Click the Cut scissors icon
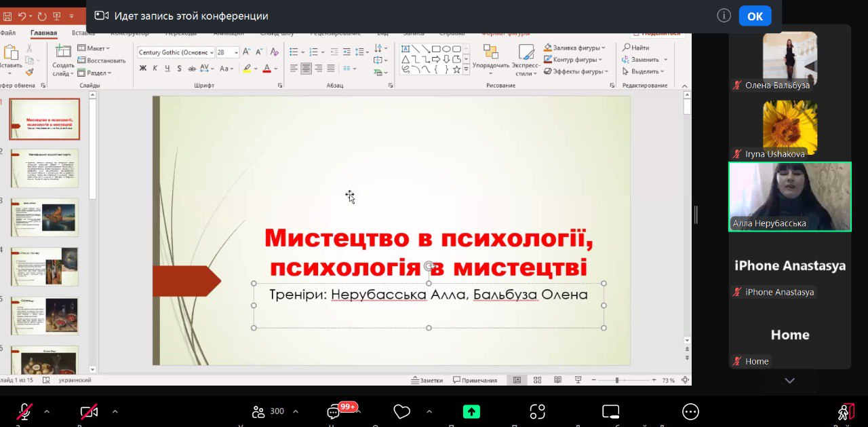 (30, 48)
